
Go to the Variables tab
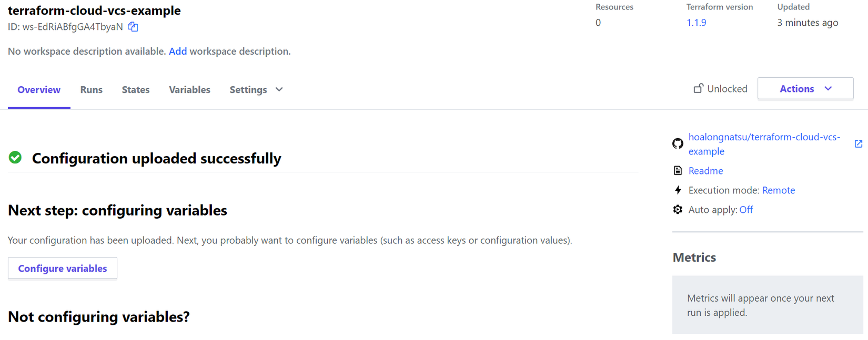[x=189, y=90]
